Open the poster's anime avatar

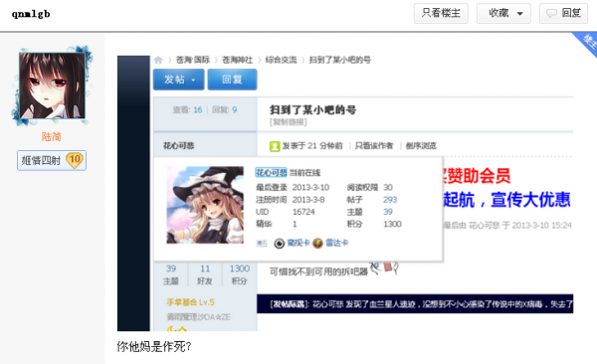pyautogui.click(x=52, y=86)
